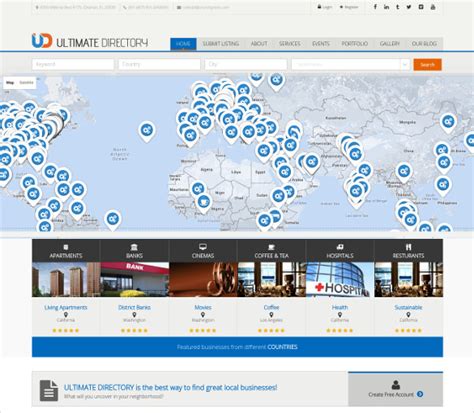Open the LinkedIn social icon
474x413 pixels.
386,7
